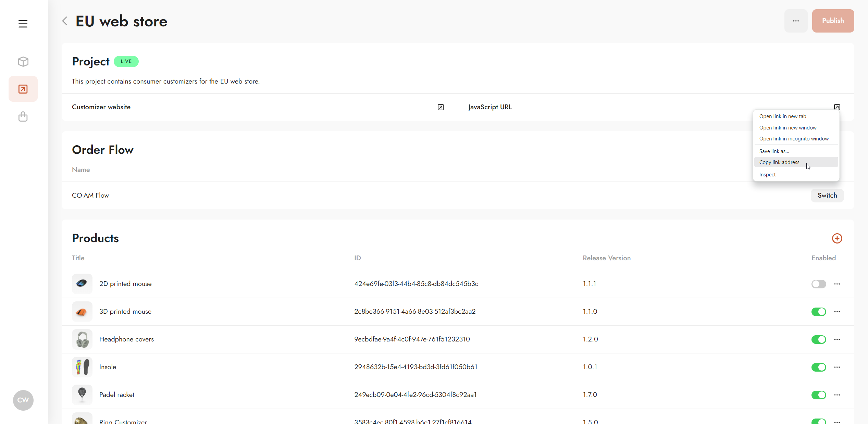
Task: Open project more options ellipsis button
Action: (796, 21)
